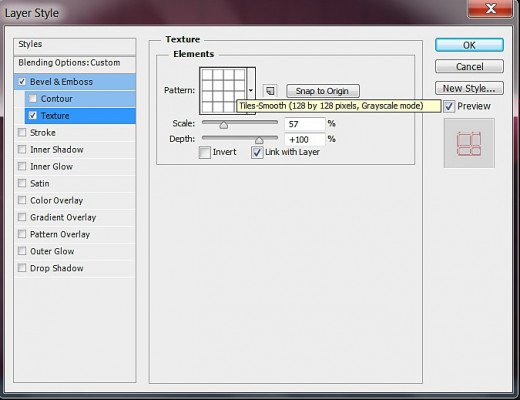520x400 pixels.
Task: Toggle the Invert checkbox
Action: click(204, 152)
